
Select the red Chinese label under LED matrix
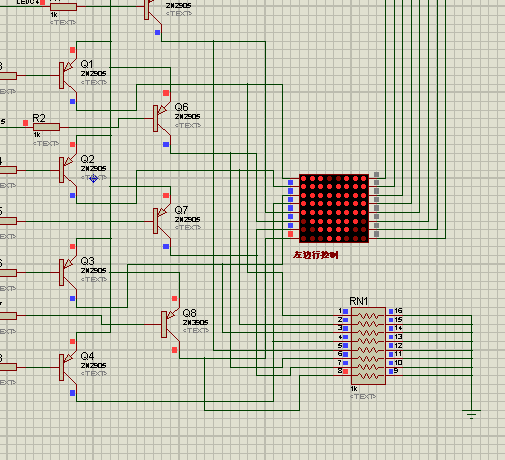click(x=316, y=255)
